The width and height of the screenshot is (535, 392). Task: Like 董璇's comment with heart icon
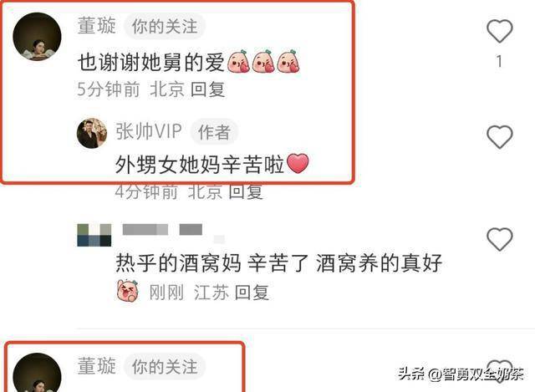coord(500,31)
